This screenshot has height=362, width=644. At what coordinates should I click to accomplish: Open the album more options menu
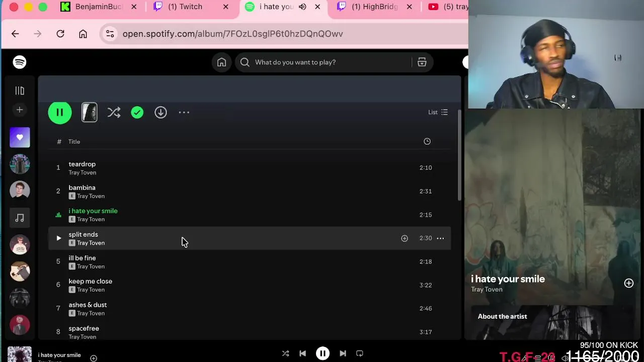click(x=184, y=112)
